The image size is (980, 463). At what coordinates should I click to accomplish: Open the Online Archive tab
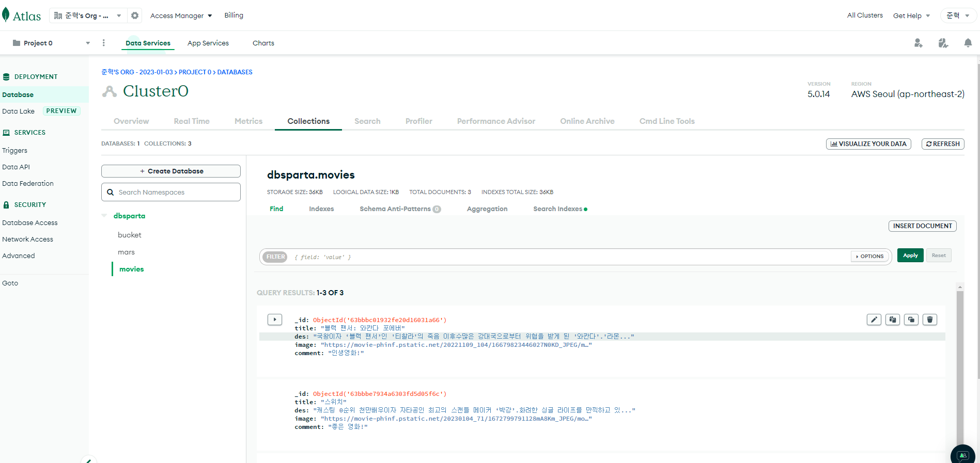tap(587, 121)
